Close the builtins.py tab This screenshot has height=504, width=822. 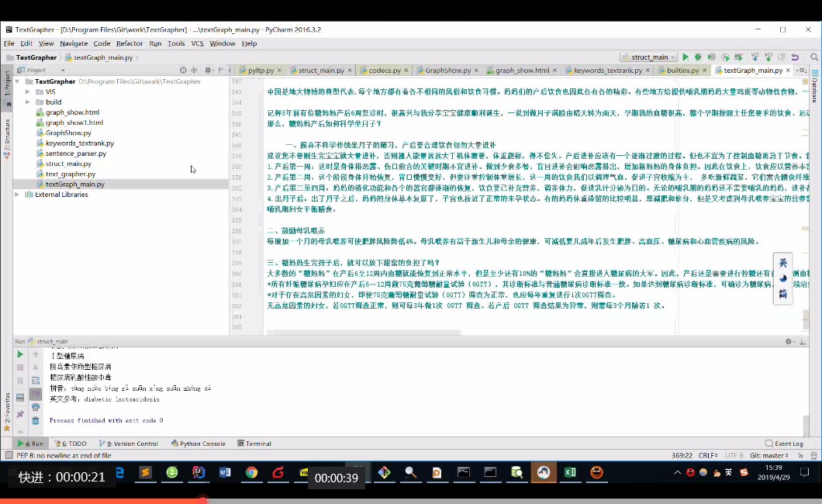[705, 71]
